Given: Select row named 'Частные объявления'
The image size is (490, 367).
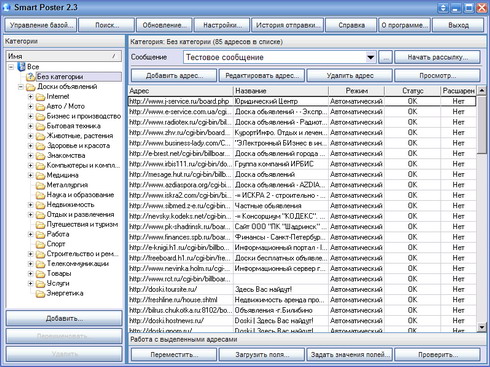Looking at the screenshot, I should coord(302,206).
